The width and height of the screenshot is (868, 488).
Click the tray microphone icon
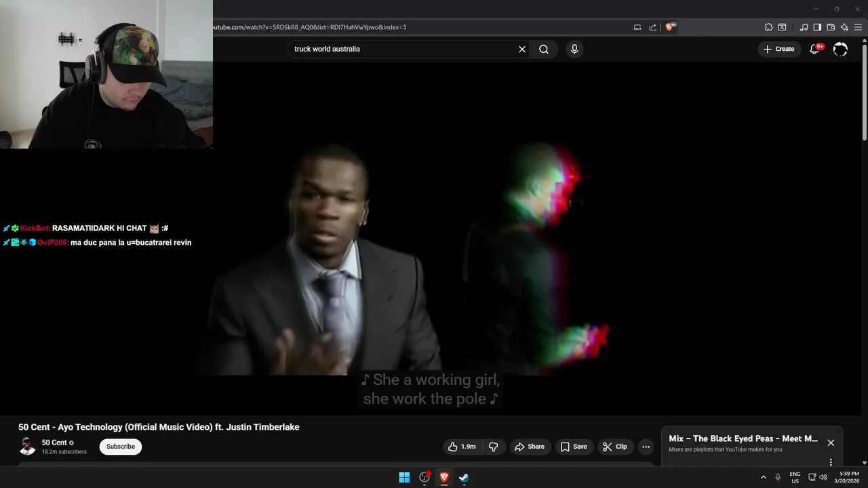point(778,477)
